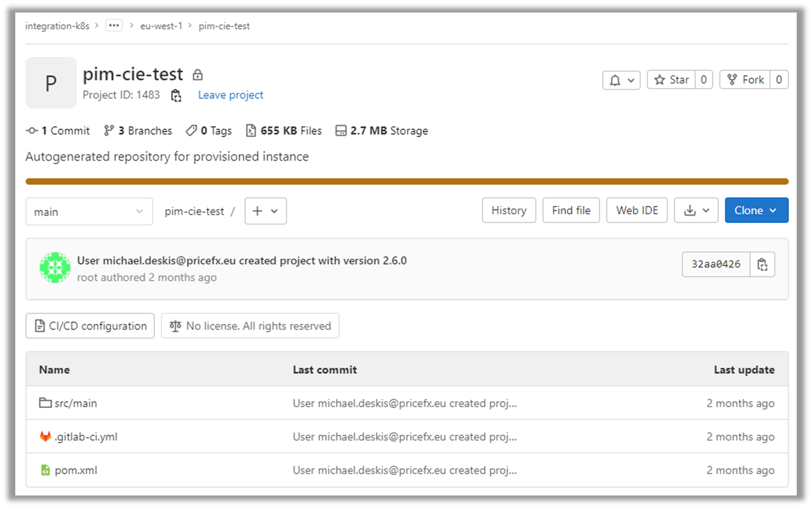Copy the project ID to clipboard
Screen dimensions: 812x508
click(176, 95)
